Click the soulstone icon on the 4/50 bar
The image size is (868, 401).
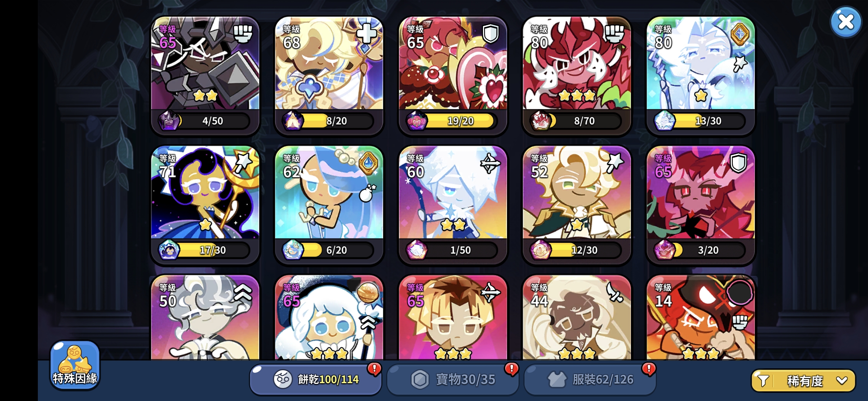[170, 121]
